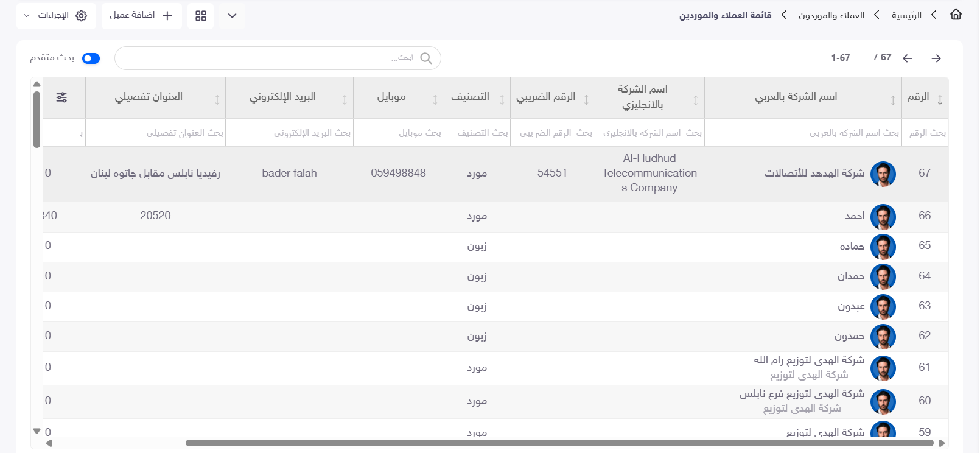
Task: Expand the chevron dropdown beside grid view
Action: (x=232, y=16)
